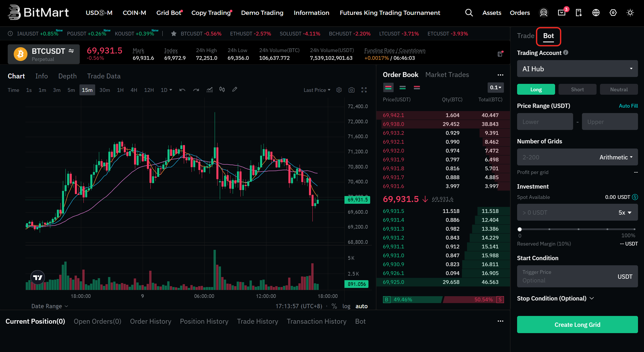Open Last Price chart dropdown
The width and height of the screenshot is (644, 352).
[x=317, y=90]
